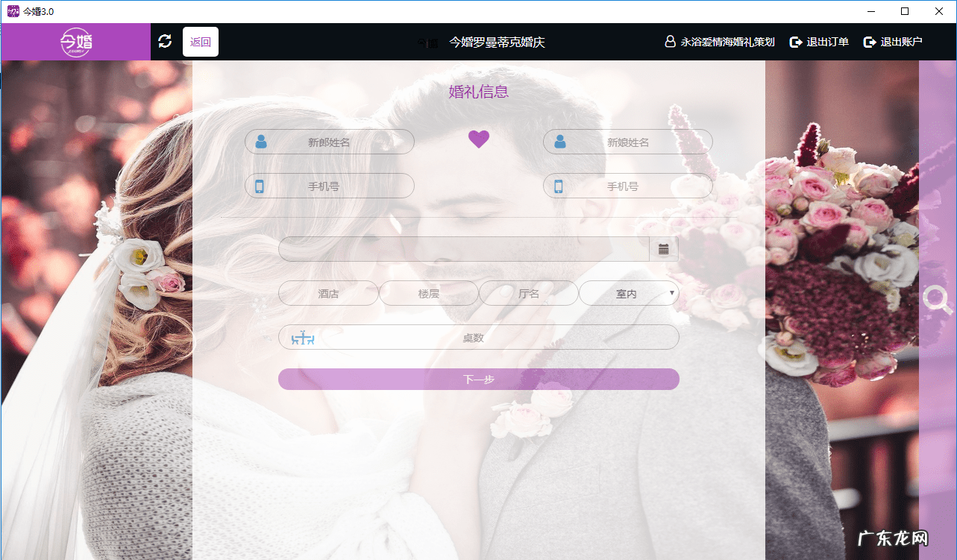957x560 pixels.
Task: Click the bride person icon beside 新娘姓名
Action: [559, 141]
